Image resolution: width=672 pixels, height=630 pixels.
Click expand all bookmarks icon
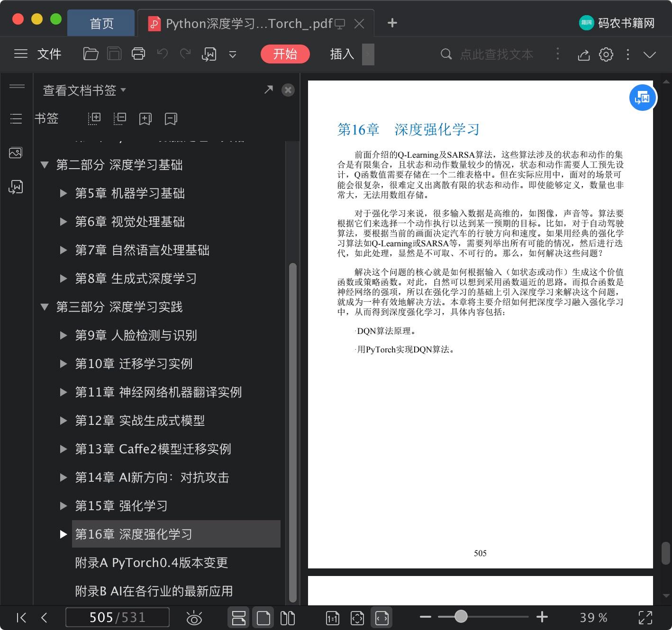[x=94, y=118]
